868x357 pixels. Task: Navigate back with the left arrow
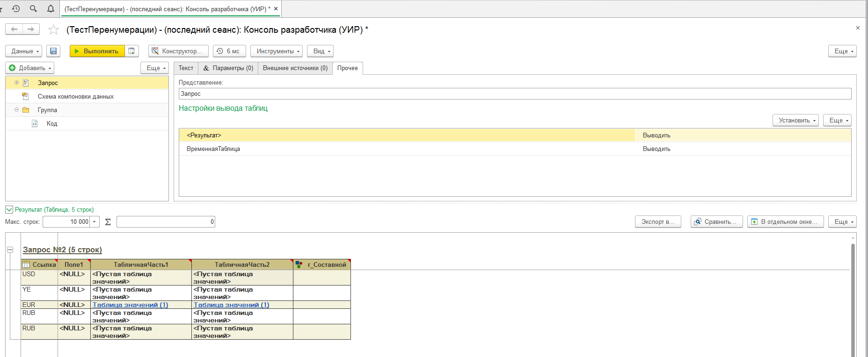click(x=14, y=29)
